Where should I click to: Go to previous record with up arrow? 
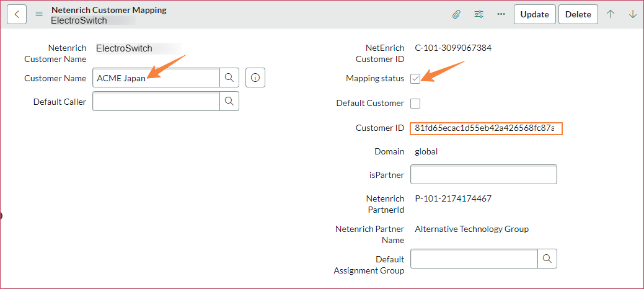click(x=611, y=14)
